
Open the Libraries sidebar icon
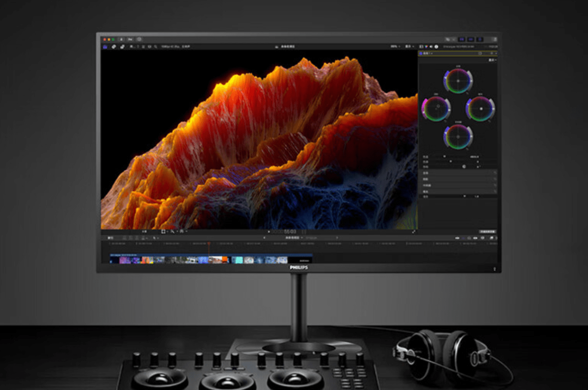coord(105,47)
